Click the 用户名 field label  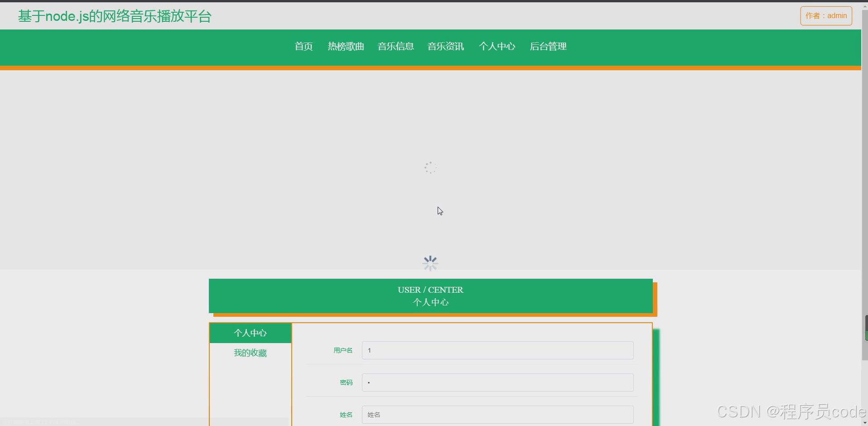[343, 350]
